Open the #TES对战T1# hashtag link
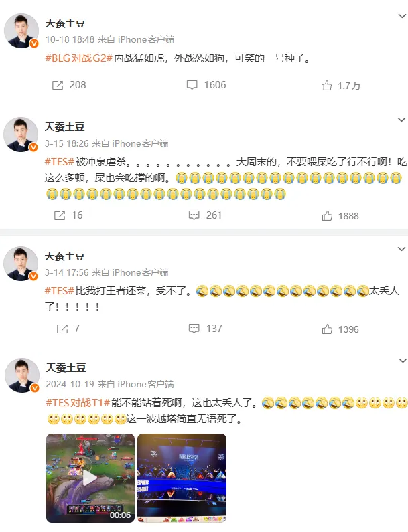 (78, 403)
